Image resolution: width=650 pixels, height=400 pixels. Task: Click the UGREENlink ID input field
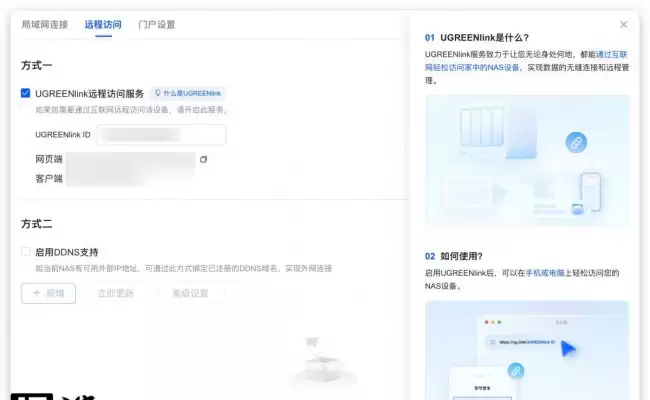162,135
